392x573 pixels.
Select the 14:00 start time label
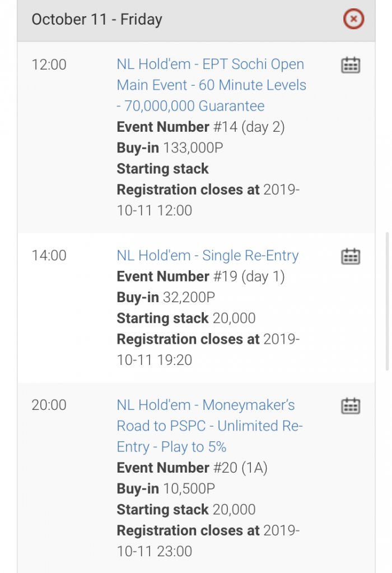[x=49, y=256]
